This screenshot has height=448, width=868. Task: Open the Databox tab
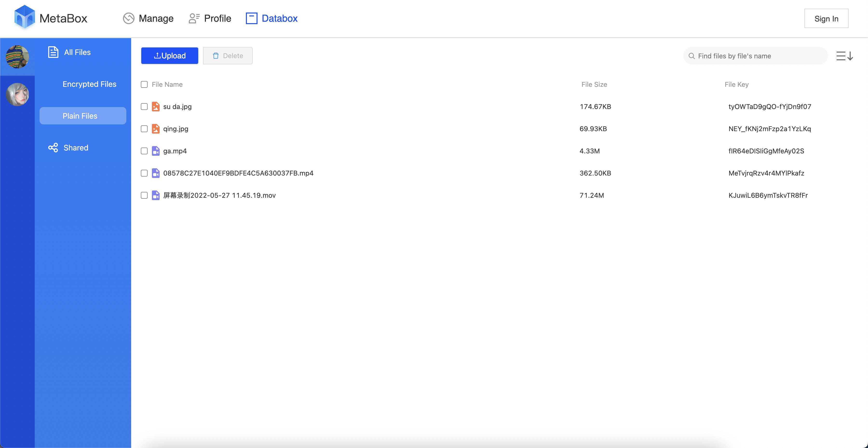pos(271,18)
